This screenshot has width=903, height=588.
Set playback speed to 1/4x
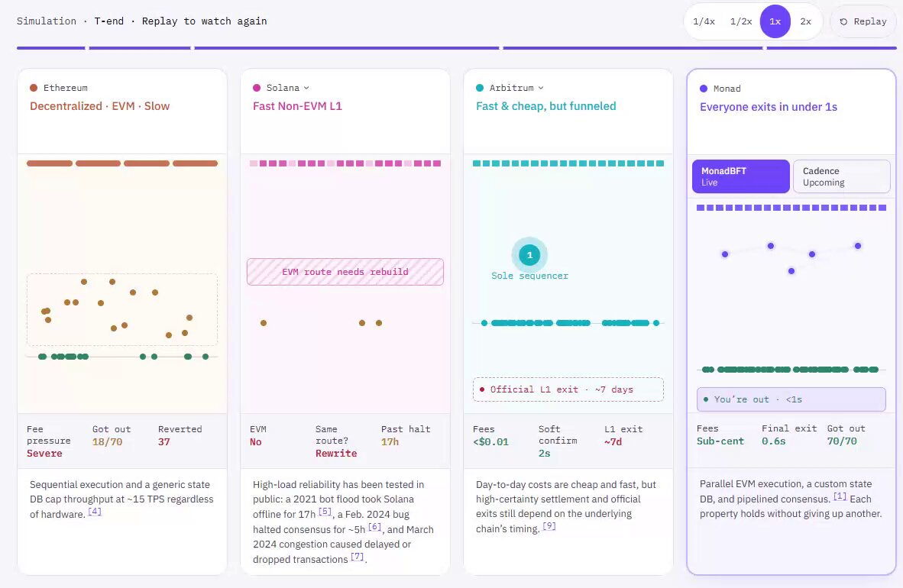pos(704,21)
